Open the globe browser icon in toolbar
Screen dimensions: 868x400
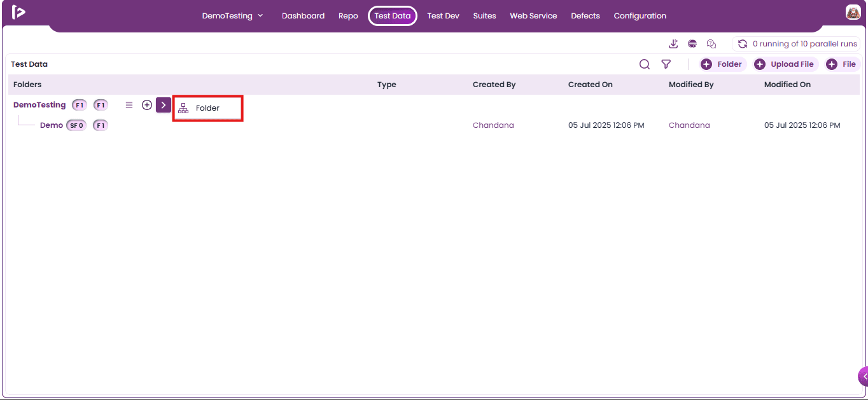pos(692,44)
